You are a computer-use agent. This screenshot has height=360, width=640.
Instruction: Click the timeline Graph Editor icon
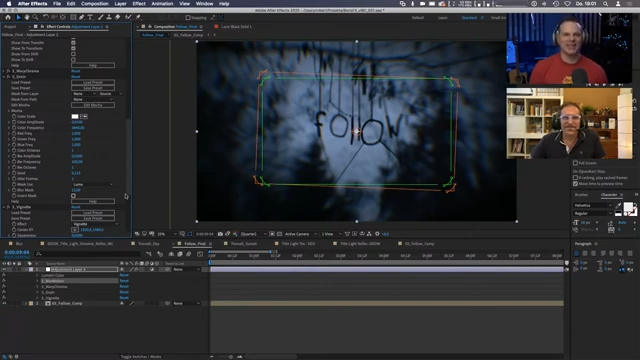click(x=200, y=254)
